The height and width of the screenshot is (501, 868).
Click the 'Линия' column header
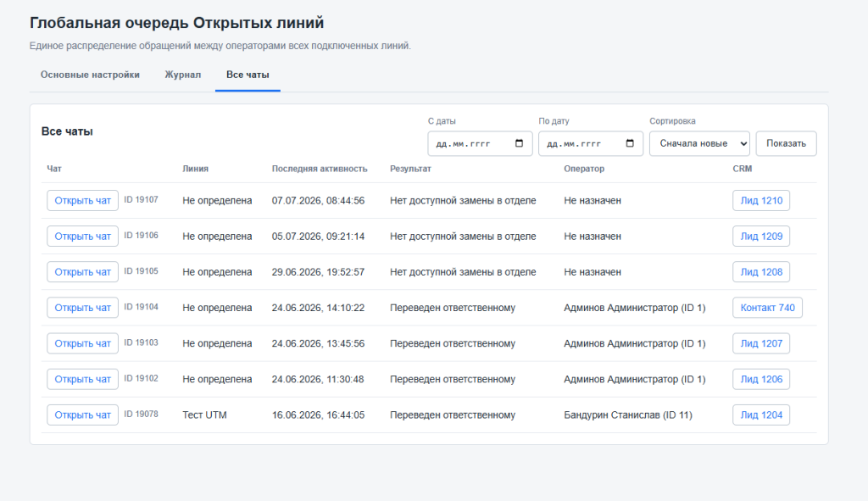click(x=196, y=169)
